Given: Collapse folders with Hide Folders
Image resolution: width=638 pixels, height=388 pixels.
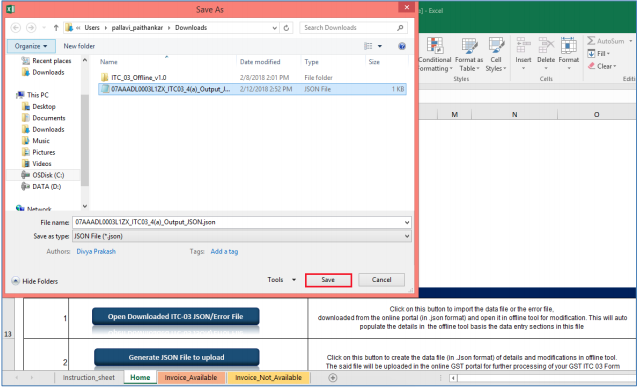Looking at the screenshot, I should pyautogui.click(x=35, y=281).
